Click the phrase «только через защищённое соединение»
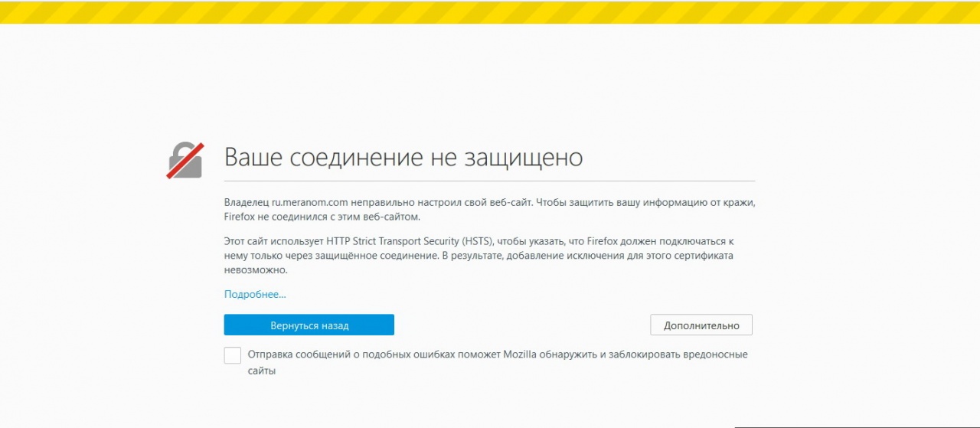Image resolution: width=980 pixels, height=428 pixels. 344,256
